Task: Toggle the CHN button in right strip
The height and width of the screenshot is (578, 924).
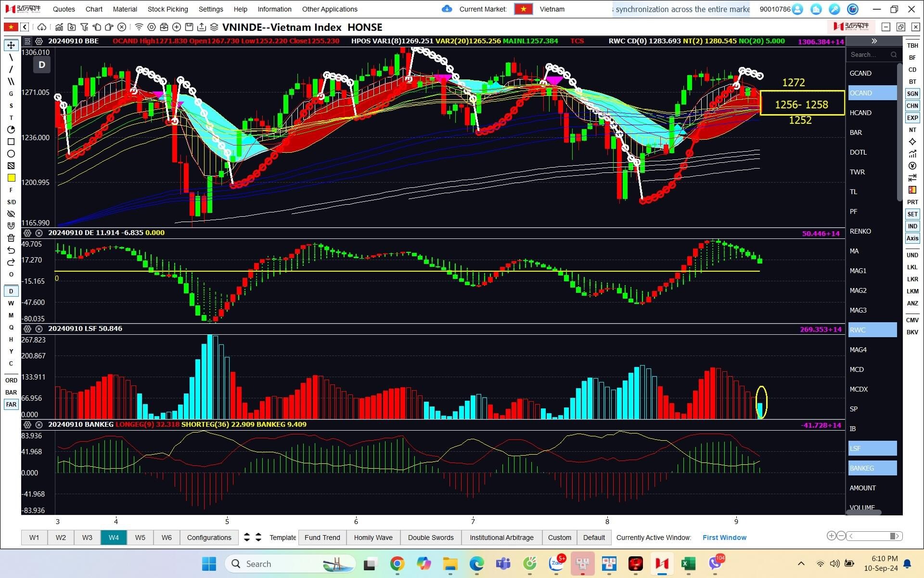Action: (912, 105)
